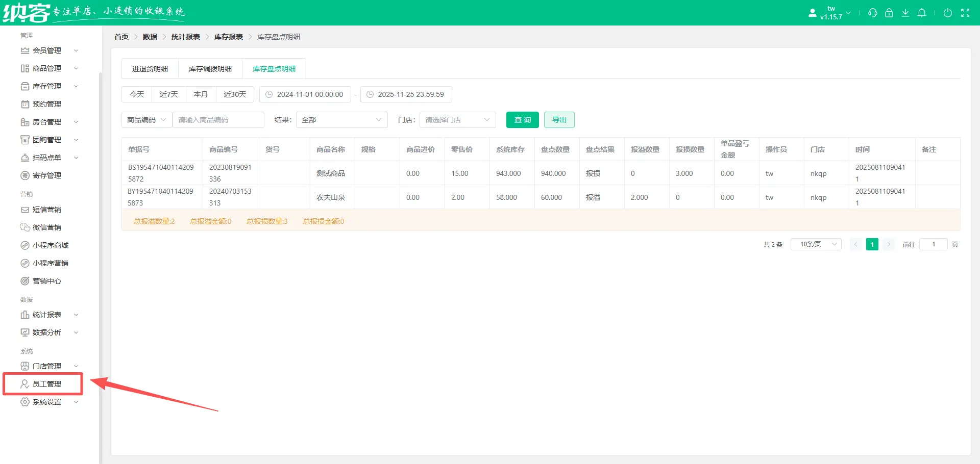The width and height of the screenshot is (980, 464).
Task: Select the 近30天 quick date range
Action: pos(235,94)
